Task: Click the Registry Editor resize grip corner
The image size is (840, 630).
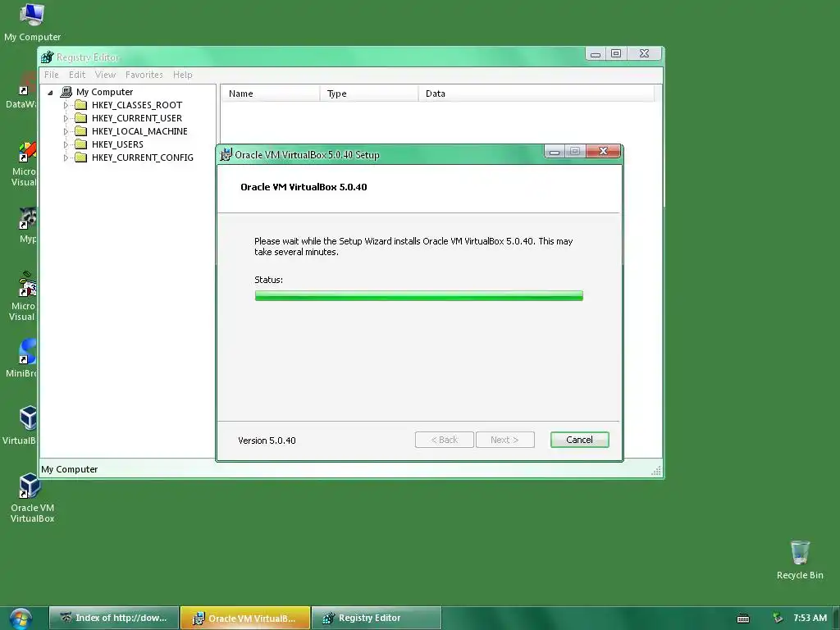Action: 656,471
